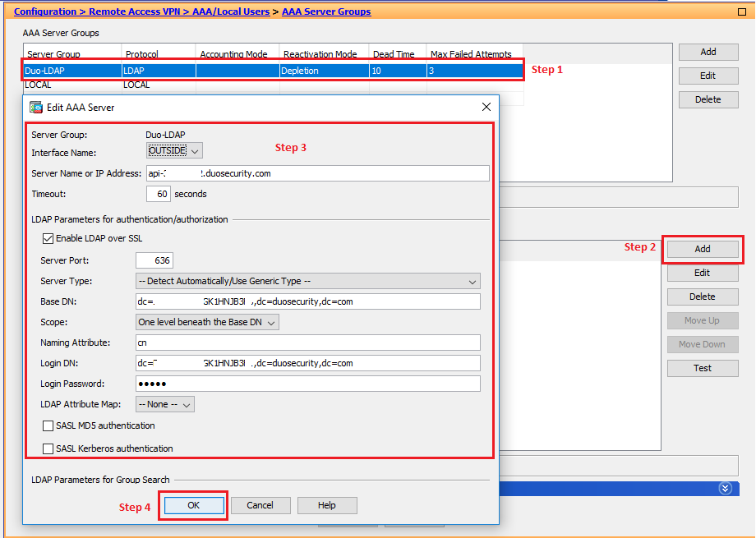Image resolution: width=756 pixels, height=538 pixels.
Task: Click the Reactivation Mode column header
Action: (325, 54)
